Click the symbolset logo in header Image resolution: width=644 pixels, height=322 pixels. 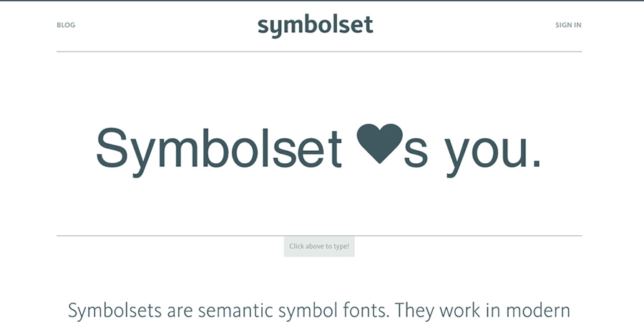click(x=315, y=26)
